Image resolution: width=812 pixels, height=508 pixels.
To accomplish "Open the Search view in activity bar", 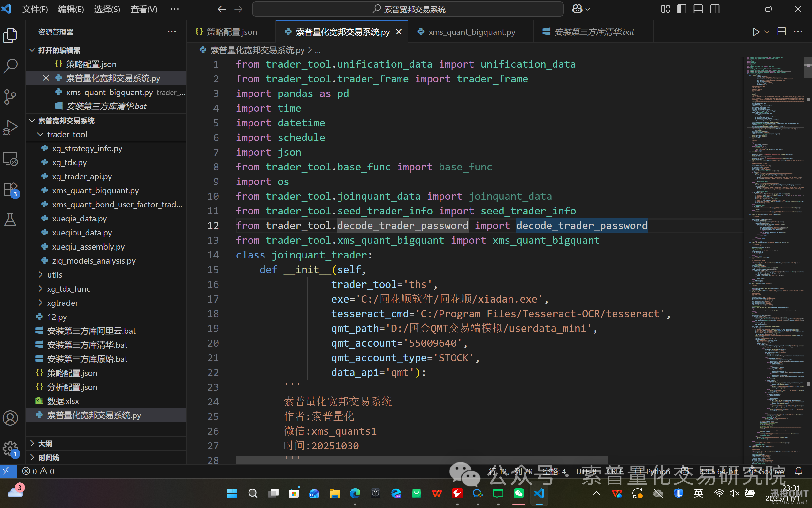I will [x=11, y=66].
